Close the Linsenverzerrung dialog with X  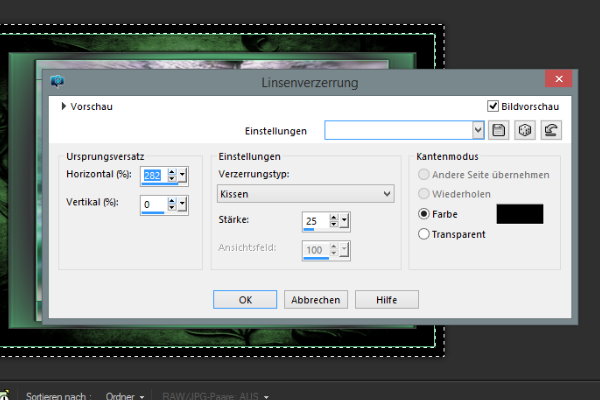coord(558,81)
